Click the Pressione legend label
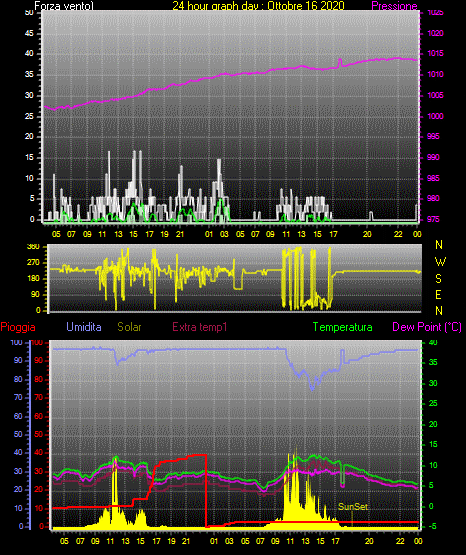Image resolution: width=466 pixels, height=555 pixels. pos(394,6)
